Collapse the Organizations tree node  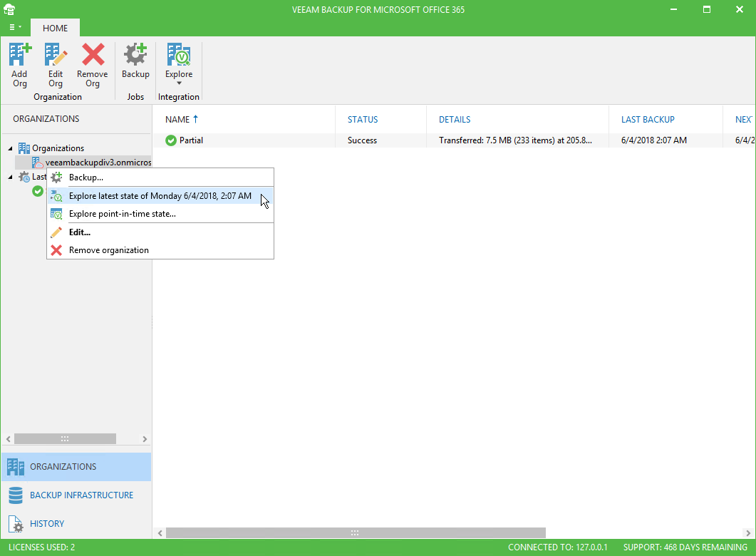10,148
